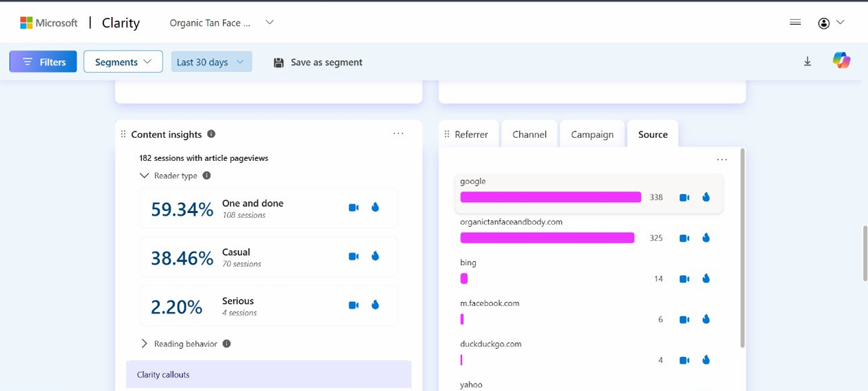This screenshot has height=391, width=868.
Task: Click the Source list scrollbar
Action: (742, 247)
